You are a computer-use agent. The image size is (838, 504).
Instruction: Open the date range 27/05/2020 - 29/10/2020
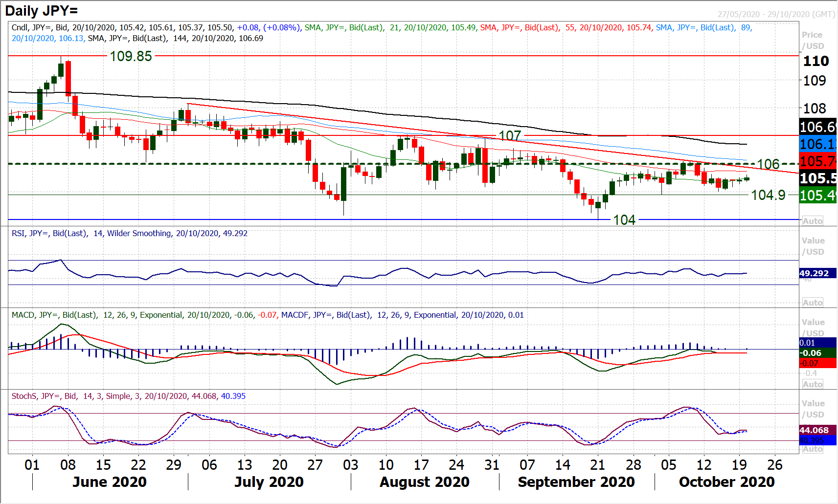coord(776,14)
